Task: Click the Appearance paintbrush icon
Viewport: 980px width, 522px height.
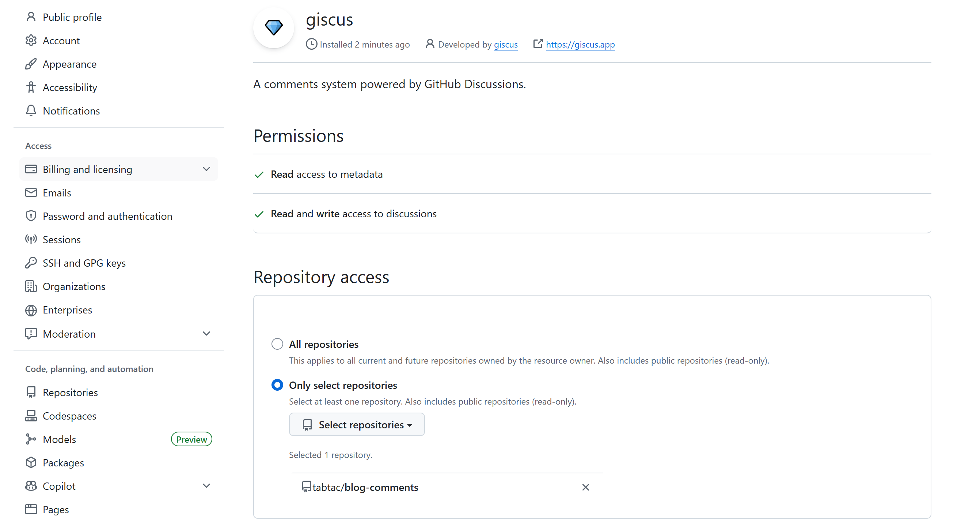Action: [x=31, y=64]
